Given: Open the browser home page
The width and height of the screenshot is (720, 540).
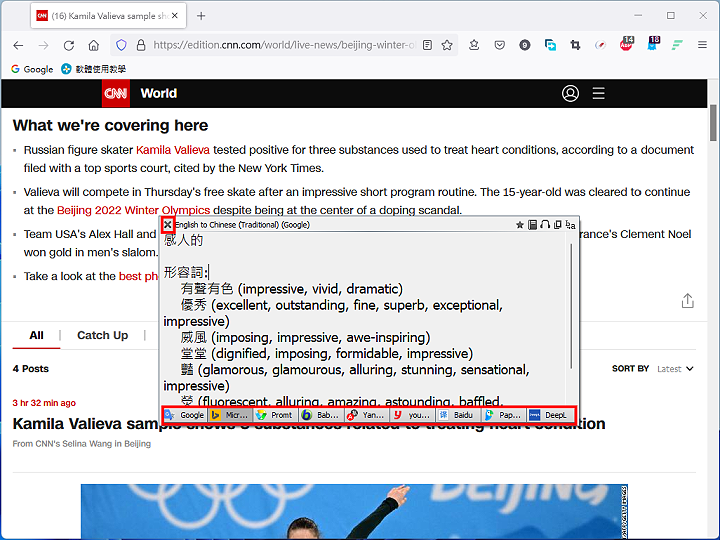Looking at the screenshot, I should pyautogui.click(x=94, y=45).
